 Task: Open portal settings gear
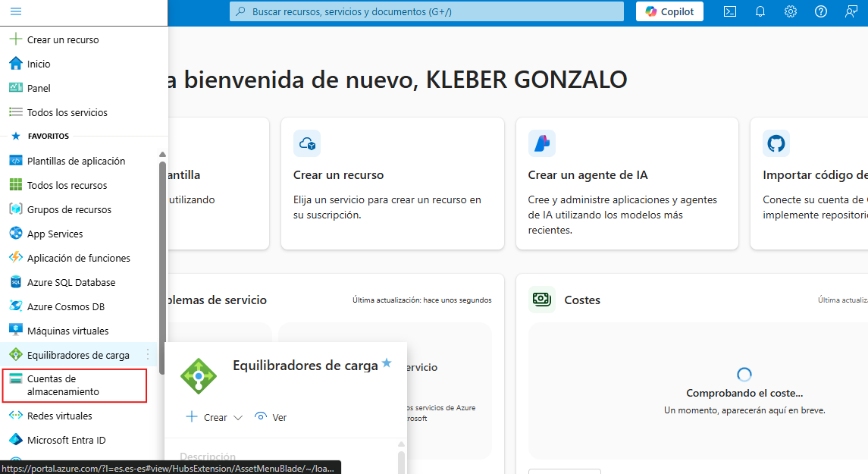[791, 11]
